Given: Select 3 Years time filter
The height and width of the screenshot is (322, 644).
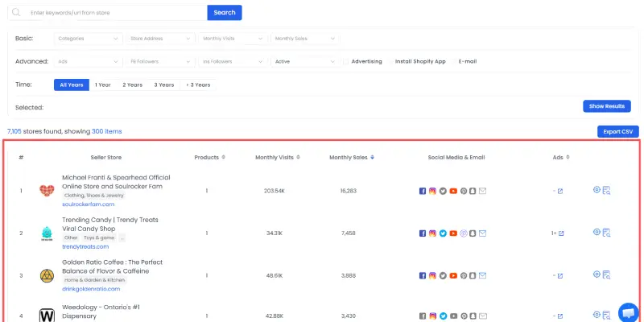Looking at the screenshot, I should coord(164,85).
